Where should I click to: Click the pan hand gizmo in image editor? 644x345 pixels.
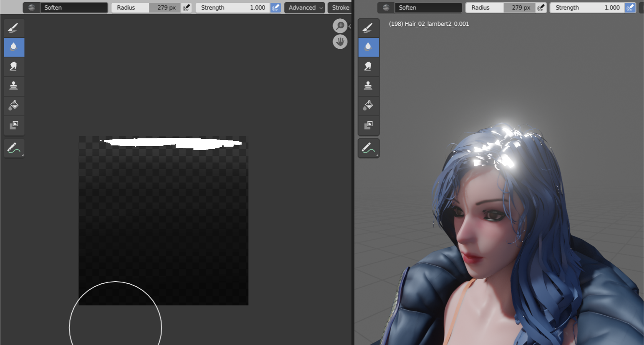[x=340, y=42]
